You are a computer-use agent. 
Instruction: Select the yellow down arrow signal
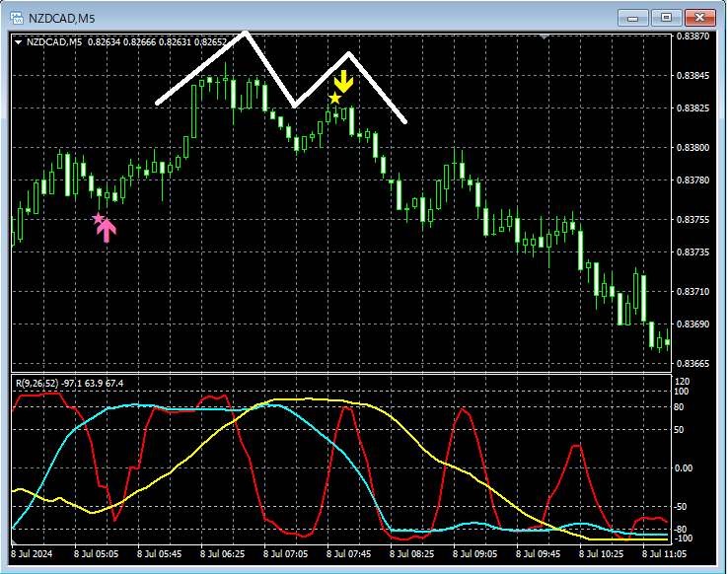tap(343, 81)
